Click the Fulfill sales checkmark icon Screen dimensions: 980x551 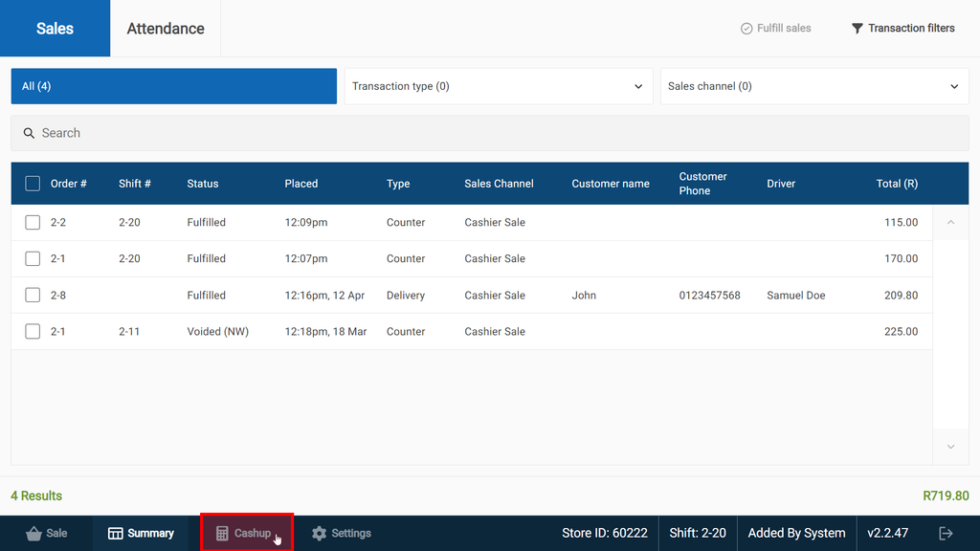746,29
